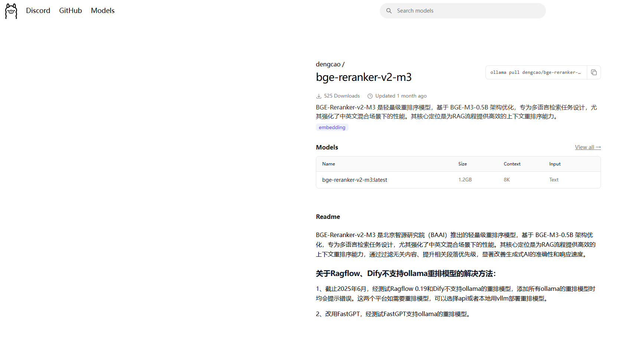The height and width of the screenshot is (358, 644).
Task: Click the 1.2GB size value
Action: [x=465, y=180]
